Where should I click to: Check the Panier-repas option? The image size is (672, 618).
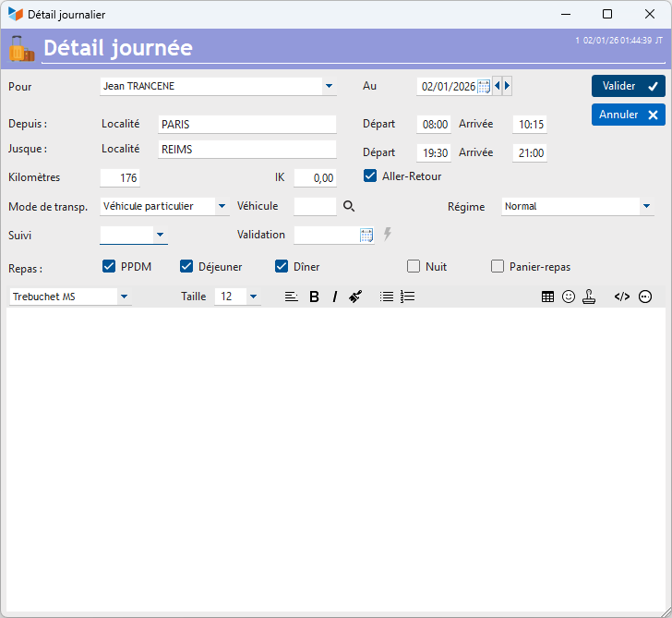tap(498, 267)
